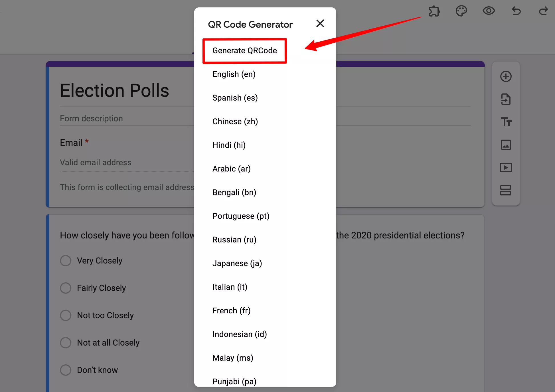Select Arabic (ar) language option

tap(231, 168)
